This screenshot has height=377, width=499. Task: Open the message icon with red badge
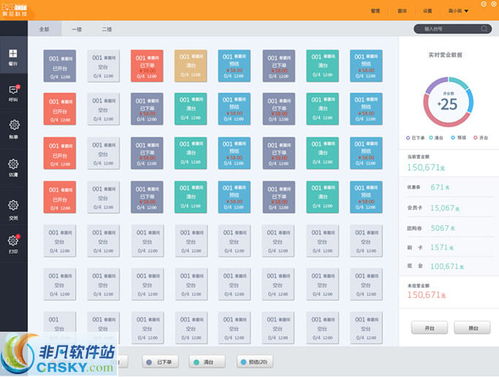14,89
